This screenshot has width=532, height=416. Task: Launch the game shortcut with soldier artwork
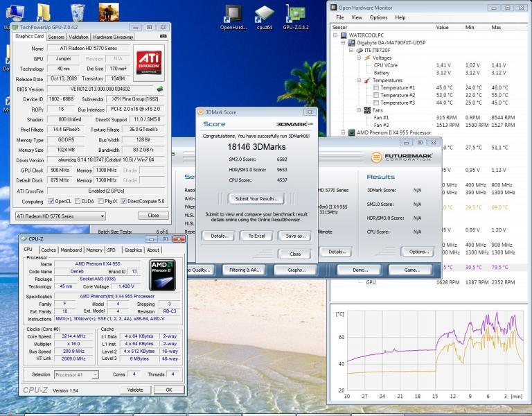(x=109, y=12)
